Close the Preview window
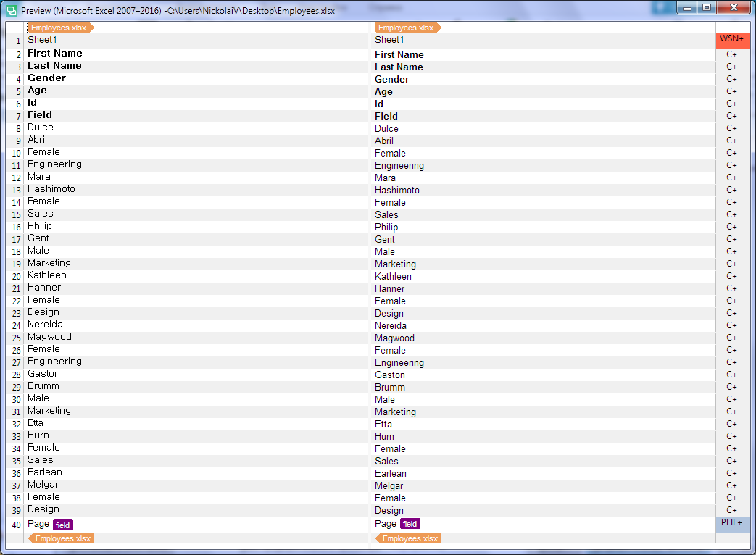Viewport: 756px width, 555px height. coord(733,8)
